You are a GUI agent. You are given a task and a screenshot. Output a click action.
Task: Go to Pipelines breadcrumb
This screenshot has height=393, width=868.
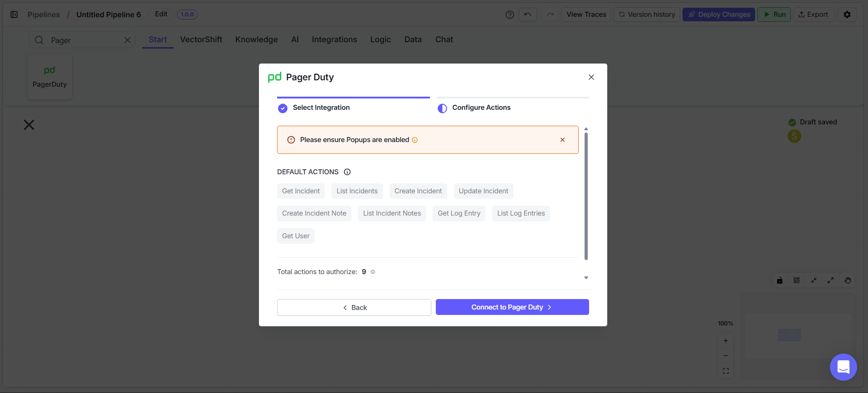click(x=44, y=15)
